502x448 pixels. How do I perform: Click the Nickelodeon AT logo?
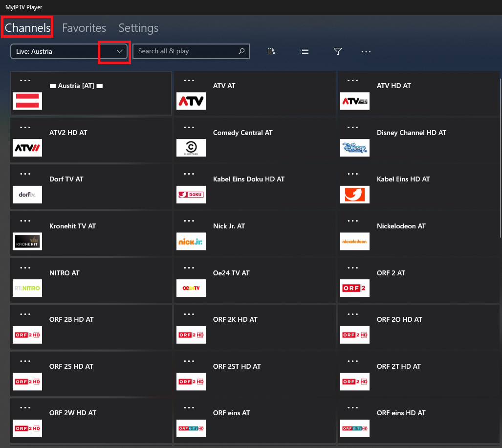355,241
